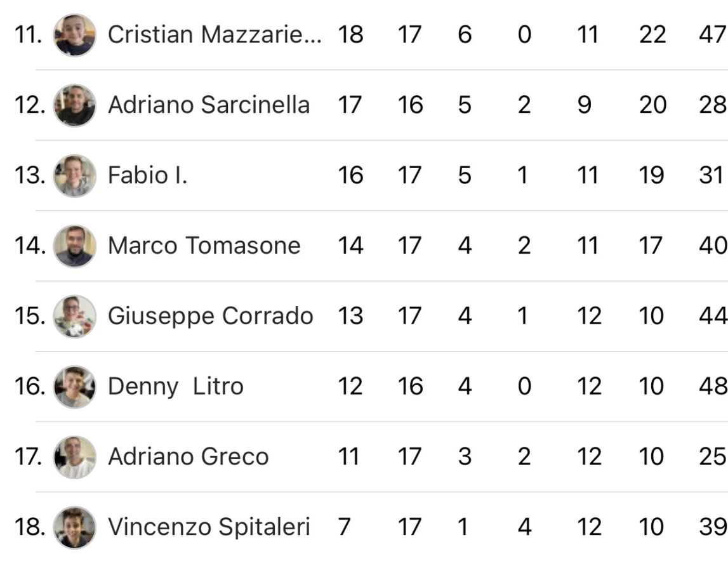Click the Denny Litro name text
728x561 pixels.
point(175,386)
